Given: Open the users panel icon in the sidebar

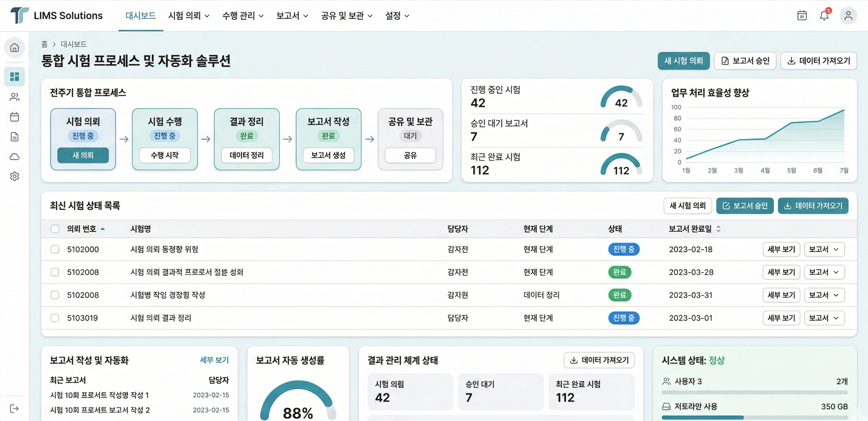Looking at the screenshot, I should point(14,97).
